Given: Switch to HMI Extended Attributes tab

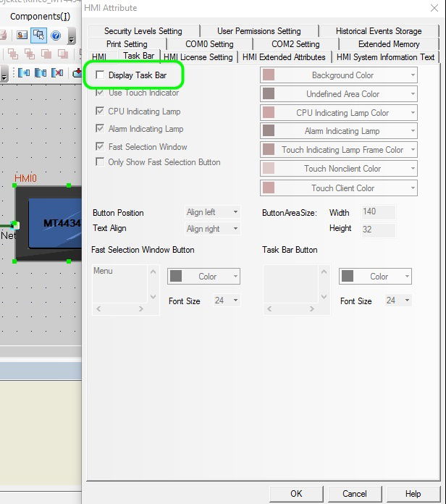Looking at the screenshot, I should pyautogui.click(x=284, y=57).
